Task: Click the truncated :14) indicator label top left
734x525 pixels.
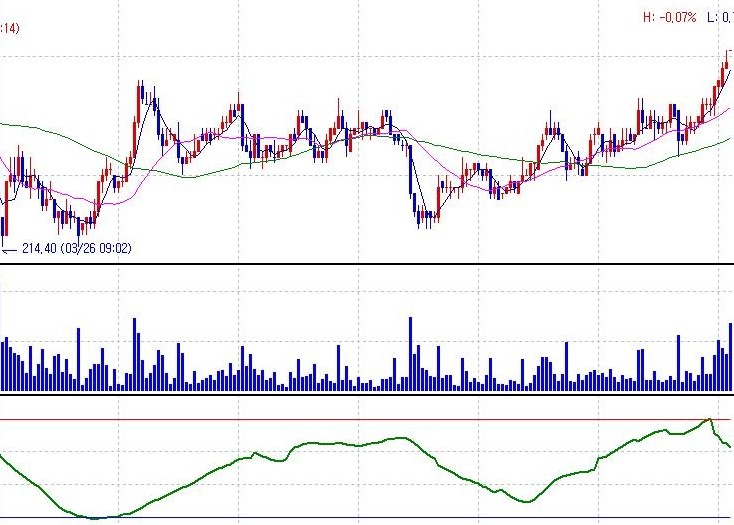Action: pos(10,29)
